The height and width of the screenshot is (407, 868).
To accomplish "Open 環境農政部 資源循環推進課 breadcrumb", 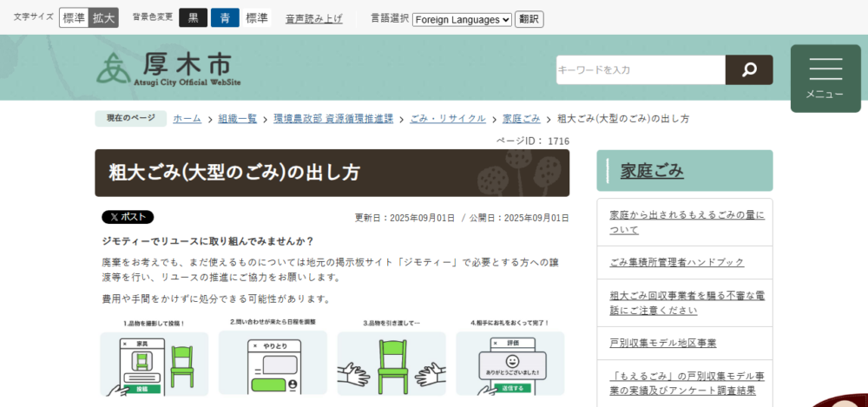I will point(333,119).
